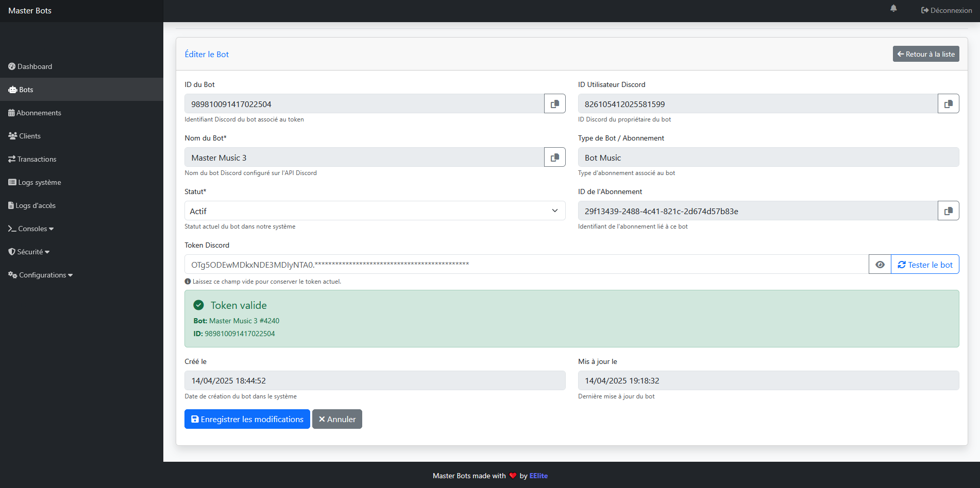This screenshot has height=488, width=980.
Task: Go to the Clients section
Action: point(29,135)
